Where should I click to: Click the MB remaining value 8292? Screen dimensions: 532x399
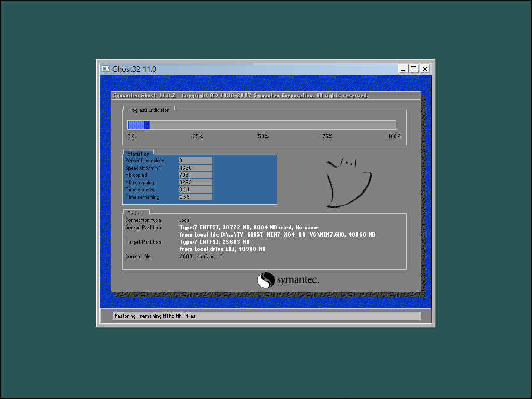pyautogui.click(x=195, y=182)
